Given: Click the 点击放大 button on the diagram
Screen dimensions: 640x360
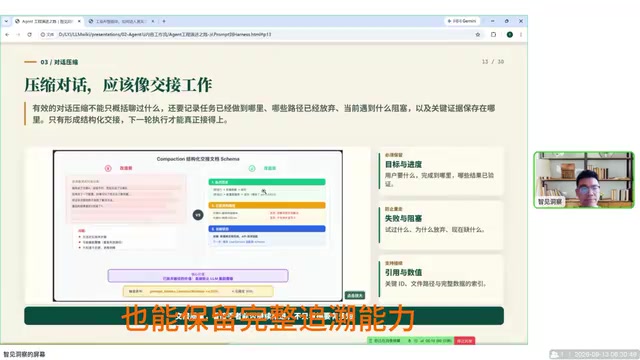Looking at the screenshot, I should [355, 296].
